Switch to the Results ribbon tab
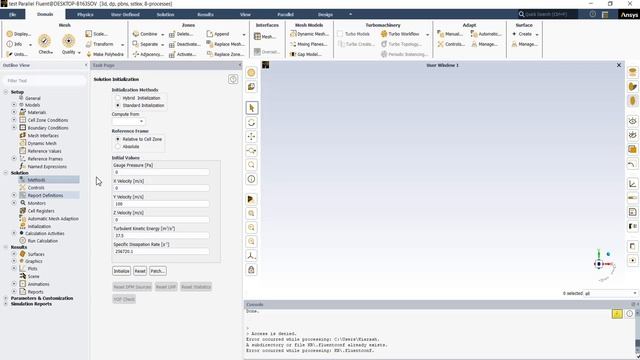 point(205,14)
